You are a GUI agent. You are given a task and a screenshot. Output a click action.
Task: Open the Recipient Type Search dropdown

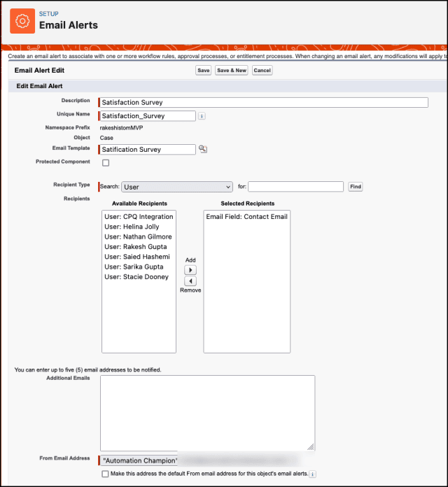[177, 187]
